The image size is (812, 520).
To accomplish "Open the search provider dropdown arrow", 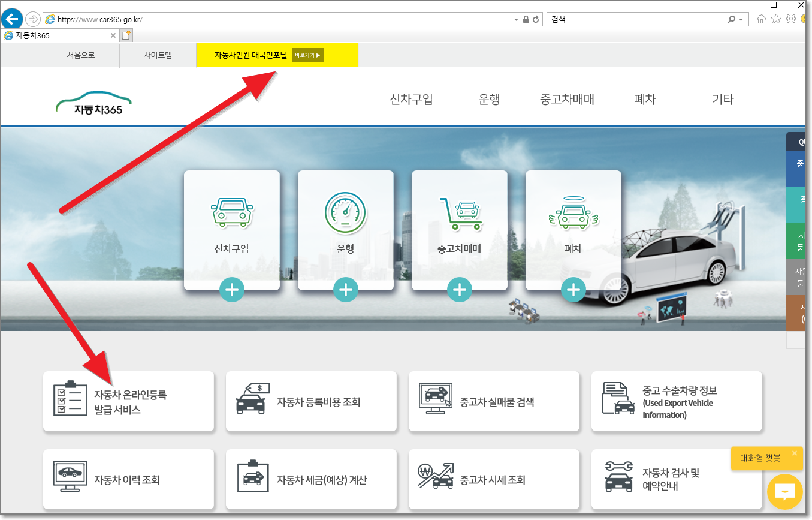I will point(741,20).
